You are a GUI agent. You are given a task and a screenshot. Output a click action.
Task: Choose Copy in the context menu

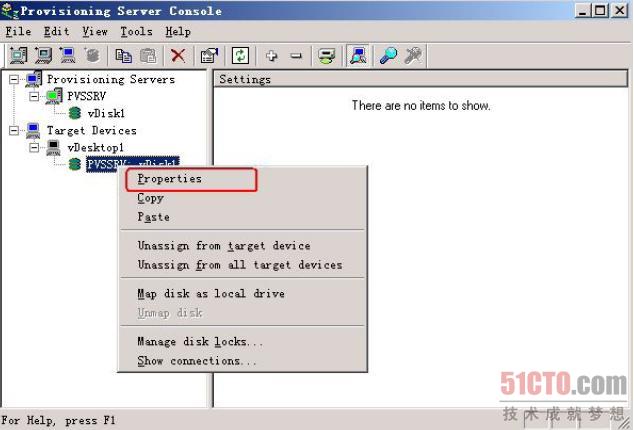coord(243,198)
